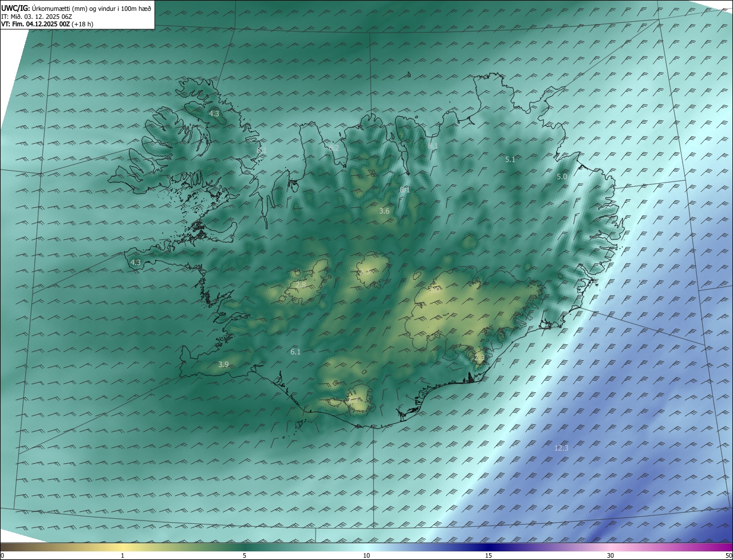This screenshot has height=560, width=733.
Task: Click the '0' tick label on color scale
Action: pos(2,555)
